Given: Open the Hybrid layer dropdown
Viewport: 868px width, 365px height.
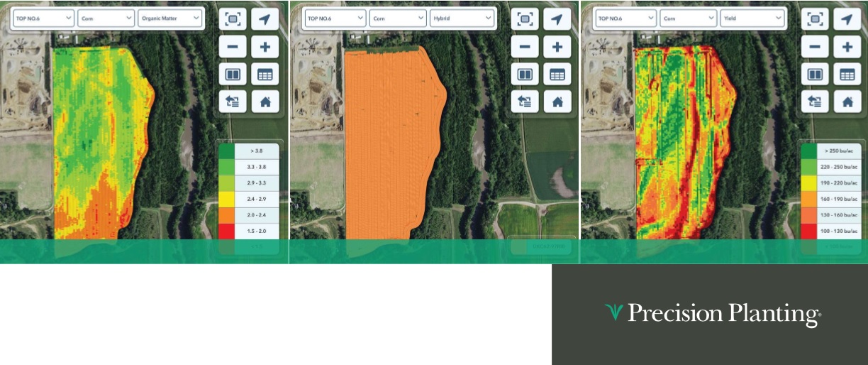Looking at the screenshot, I should [462, 18].
